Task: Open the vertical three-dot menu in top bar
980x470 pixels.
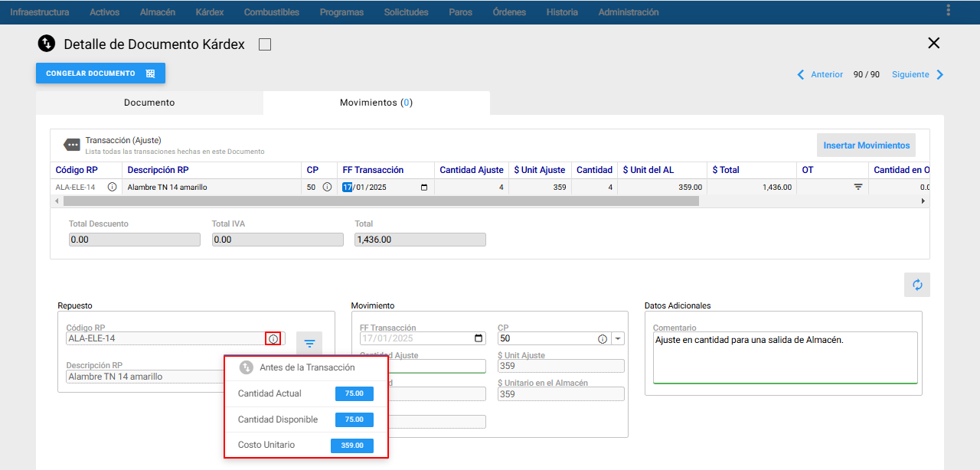Action: click(x=949, y=11)
